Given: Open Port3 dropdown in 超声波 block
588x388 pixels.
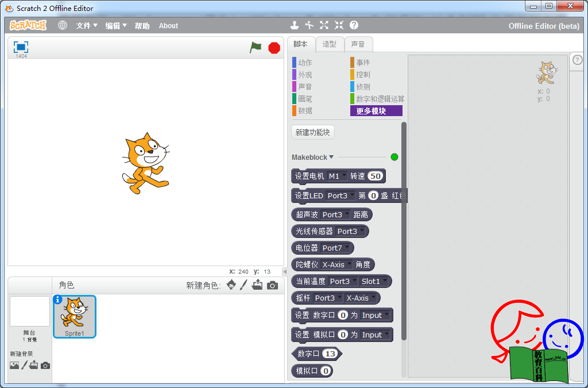Looking at the screenshot, I should [335, 214].
